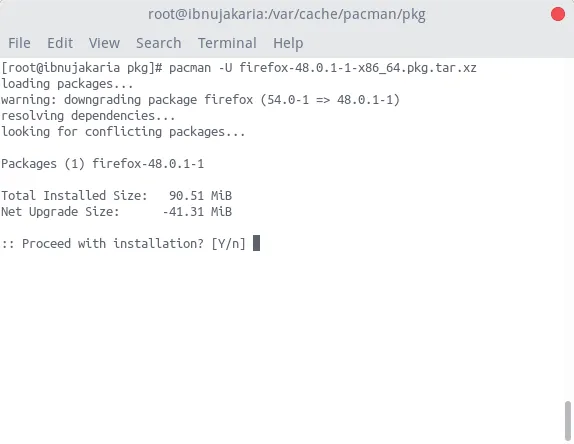This screenshot has height=444, width=574.
Task: Open the Search menu
Action: (x=159, y=43)
